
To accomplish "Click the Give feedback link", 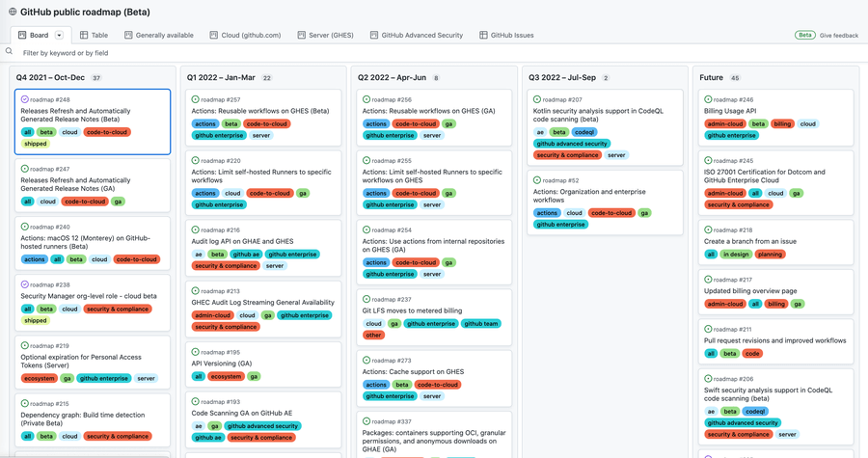I will 839,36.
